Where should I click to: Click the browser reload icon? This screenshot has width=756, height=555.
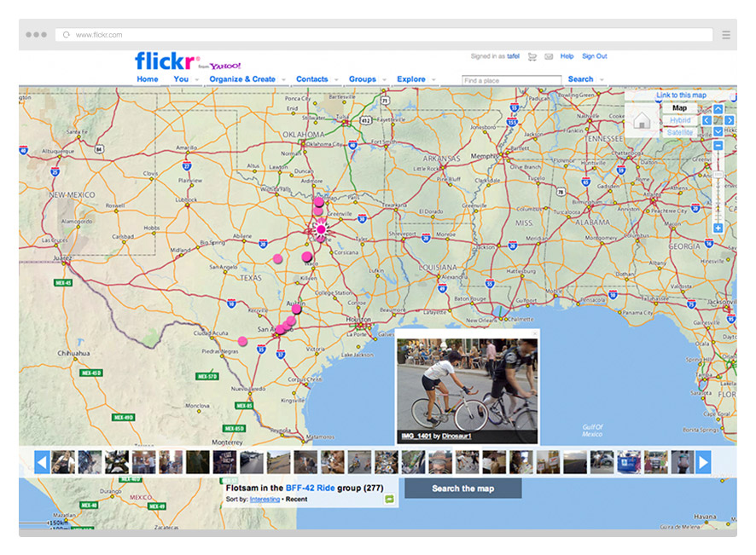(67, 35)
